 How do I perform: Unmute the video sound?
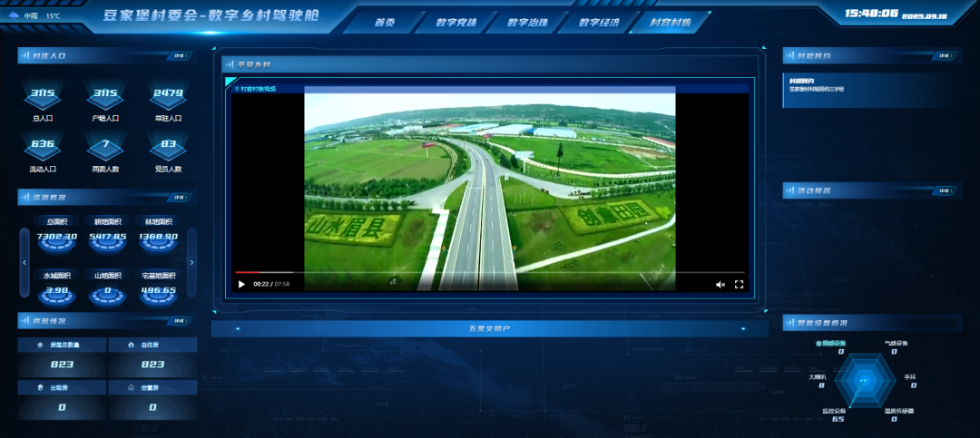coord(720,285)
